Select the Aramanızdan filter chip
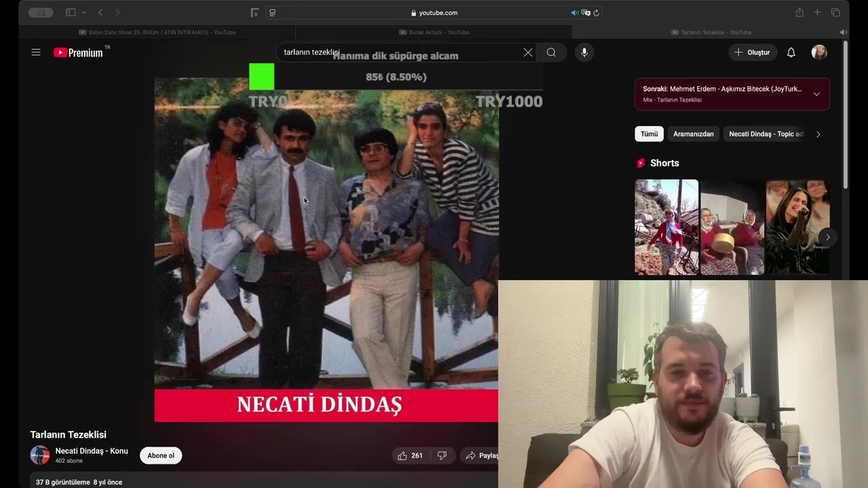The image size is (868, 488). pyautogui.click(x=693, y=134)
